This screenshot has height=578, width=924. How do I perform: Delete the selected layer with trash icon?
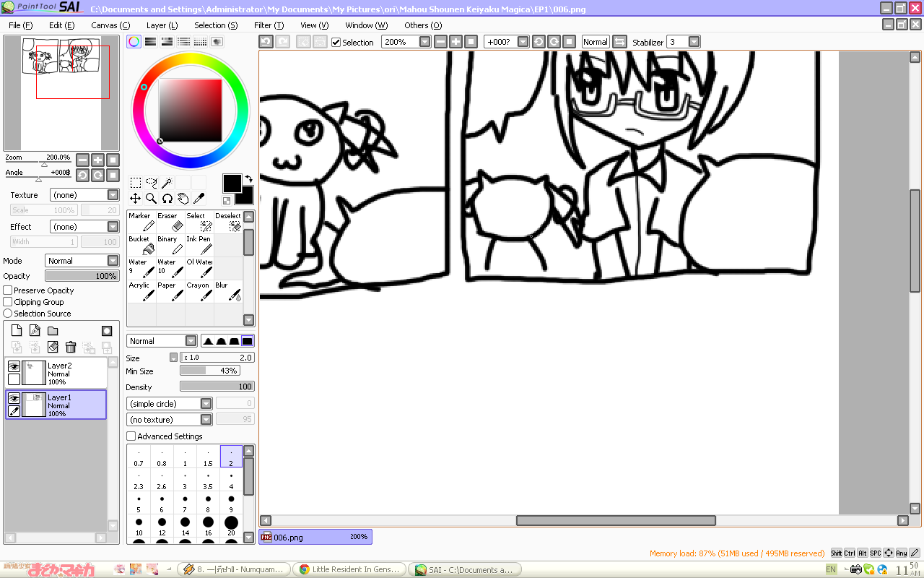click(x=71, y=348)
